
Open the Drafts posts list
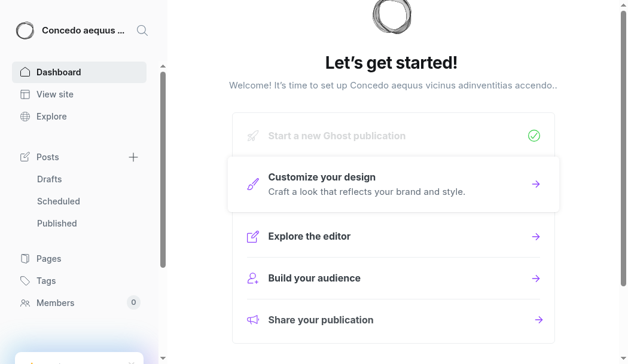[x=49, y=179]
